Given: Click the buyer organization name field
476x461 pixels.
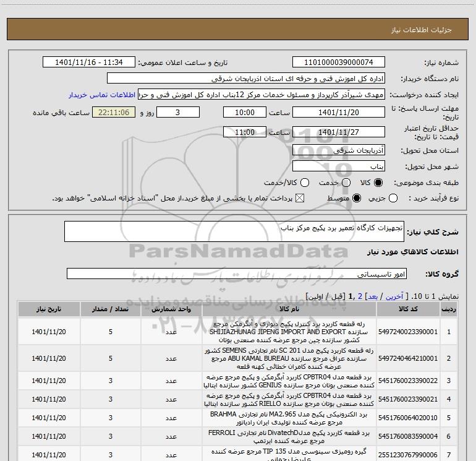Looking at the screenshot, I should point(246,79).
